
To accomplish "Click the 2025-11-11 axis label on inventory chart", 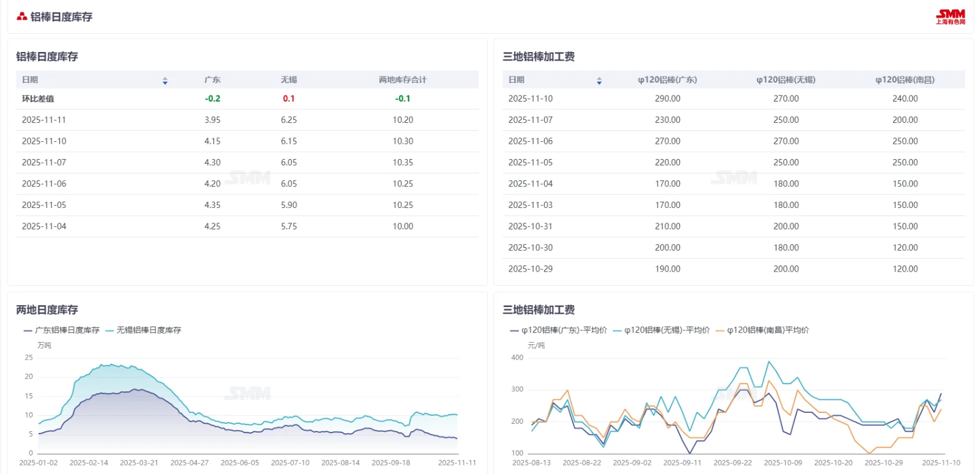I will [457, 463].
